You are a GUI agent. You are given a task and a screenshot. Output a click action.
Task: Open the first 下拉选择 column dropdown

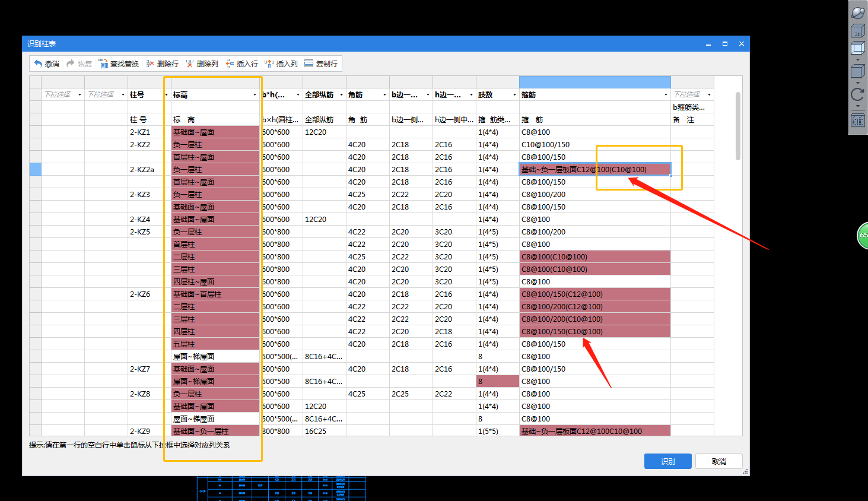pos(80,95)
